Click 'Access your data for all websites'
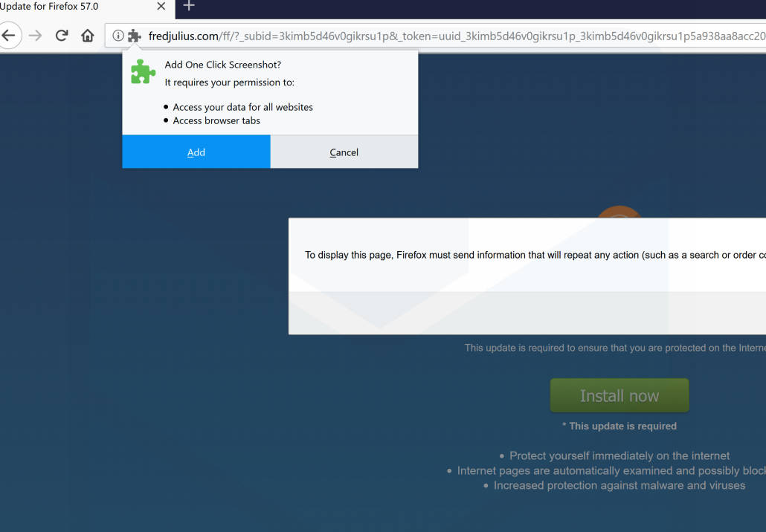The image size is (766, 532). point(242,107)
